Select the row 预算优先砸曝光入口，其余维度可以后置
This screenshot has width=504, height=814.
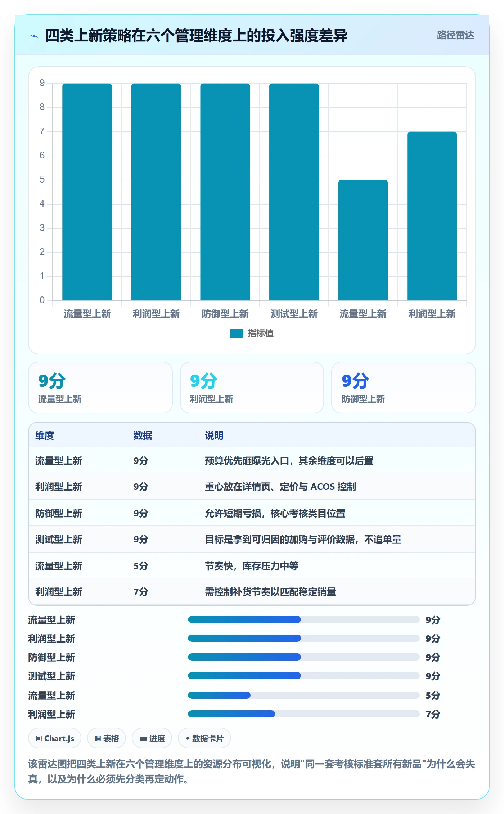tap(252, 460)
